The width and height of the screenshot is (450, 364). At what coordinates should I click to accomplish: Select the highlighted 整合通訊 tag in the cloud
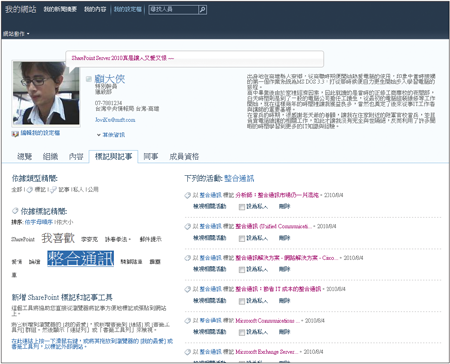(81, 259)
